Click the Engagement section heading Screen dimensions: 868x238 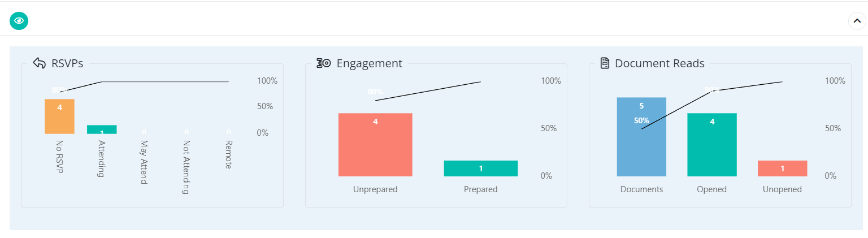click(370, 63)
